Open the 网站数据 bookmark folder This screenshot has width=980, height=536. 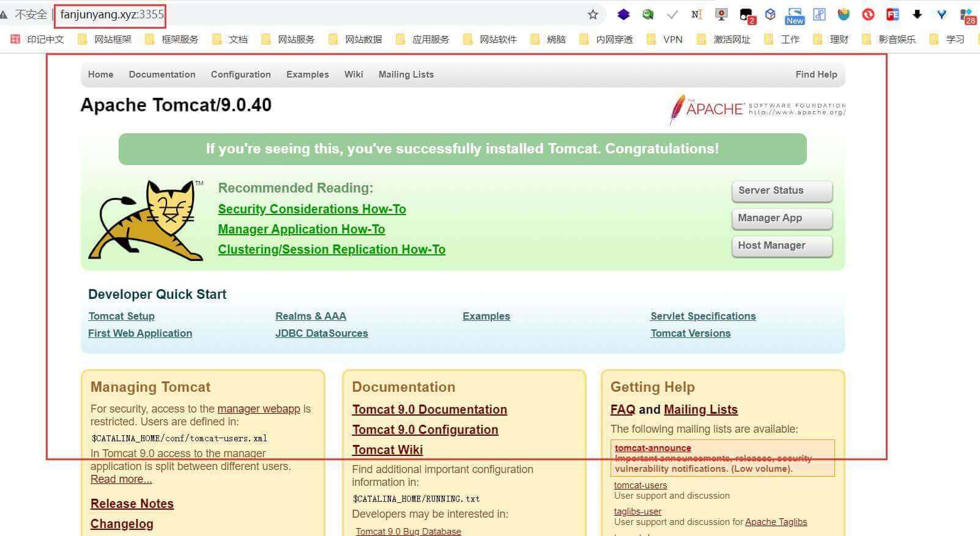[355, 39]
